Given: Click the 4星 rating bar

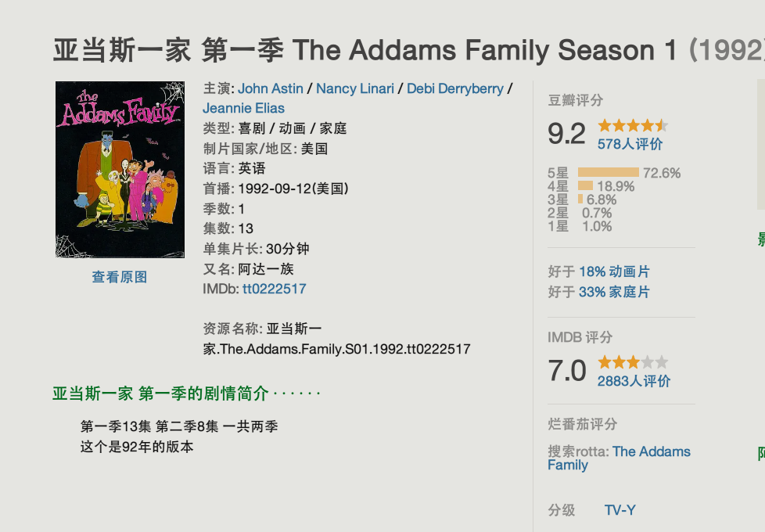Looking at the screenshot, I should (x=585, y=186).
